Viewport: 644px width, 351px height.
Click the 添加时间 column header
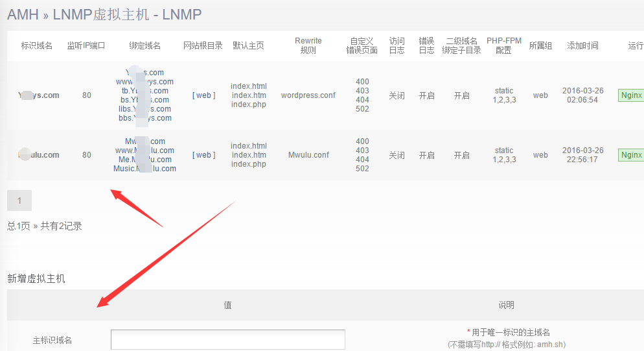(x=582, y=46)
